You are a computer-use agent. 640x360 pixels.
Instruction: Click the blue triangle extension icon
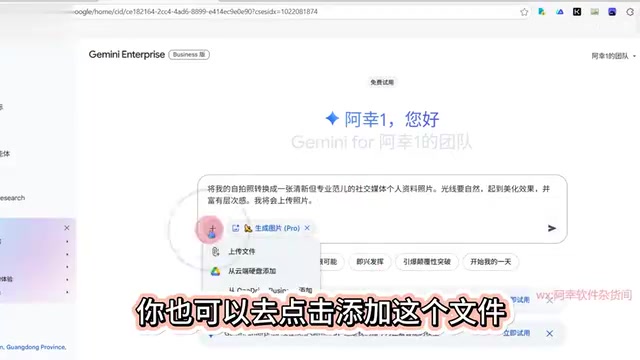560,12
